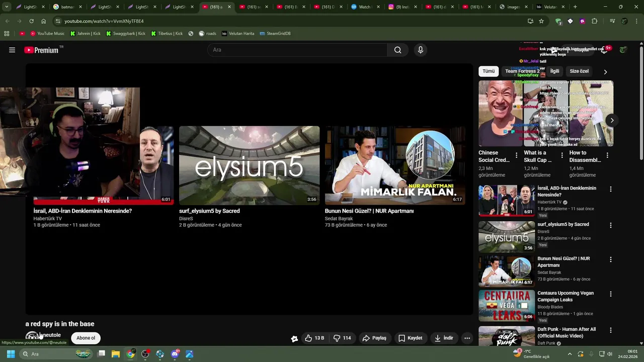
Task: Open Chrome media controls icon
Action: pos(612,21)
